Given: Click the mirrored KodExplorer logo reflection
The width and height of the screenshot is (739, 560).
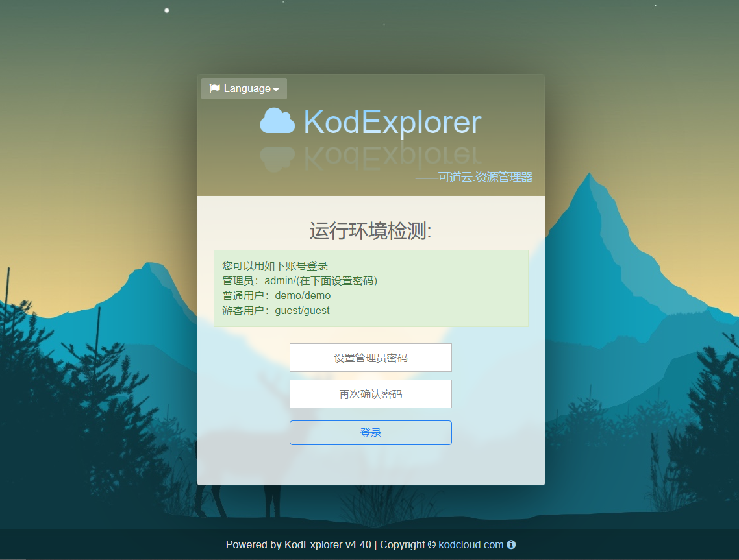Looking at the screenshot, I should (x=371, y=158).
